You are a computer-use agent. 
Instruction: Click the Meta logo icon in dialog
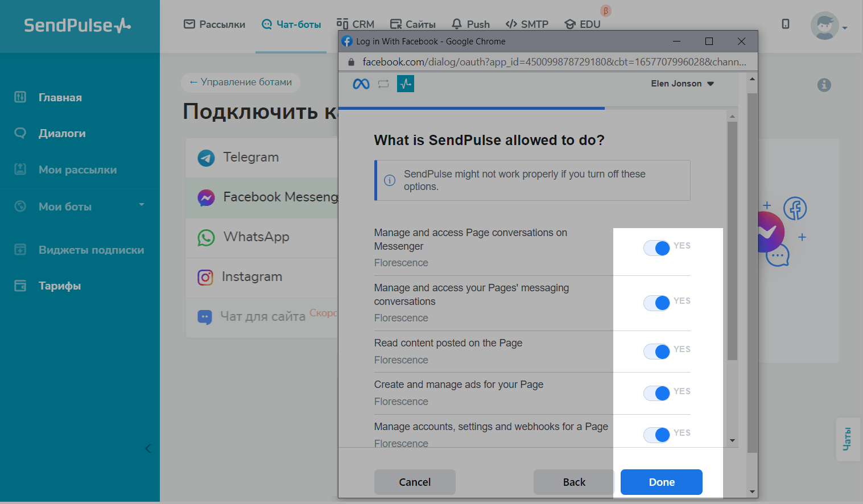pyautogui.click(x=361, y=84)
